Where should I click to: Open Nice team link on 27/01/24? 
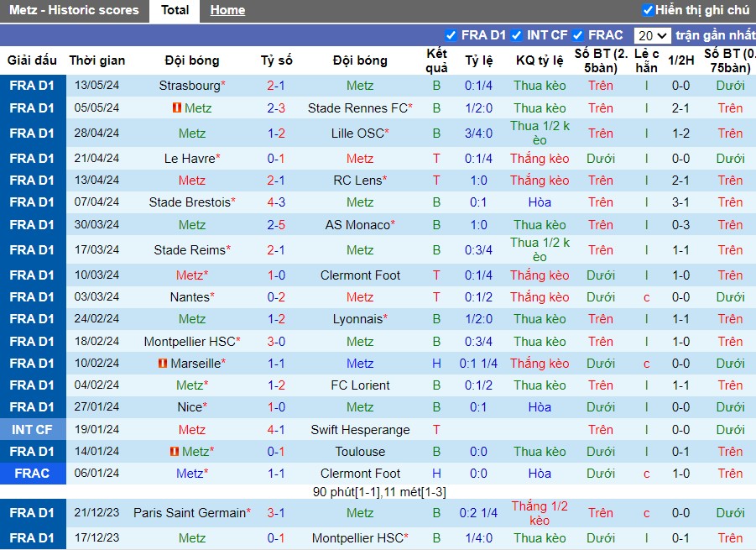pyautogui.click(x=190, y=407)
